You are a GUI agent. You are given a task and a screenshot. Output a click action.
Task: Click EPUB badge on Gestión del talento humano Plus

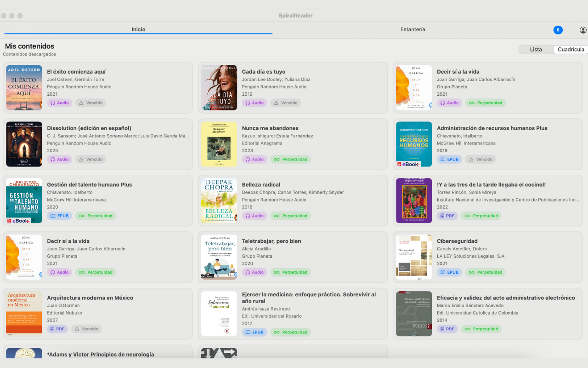pos(60,216)
